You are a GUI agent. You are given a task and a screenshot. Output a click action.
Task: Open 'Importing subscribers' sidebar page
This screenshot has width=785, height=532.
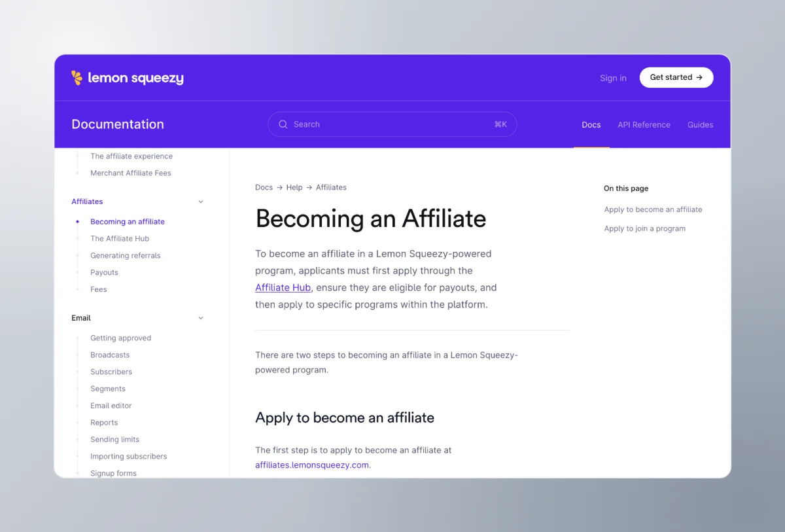(129, 457)
